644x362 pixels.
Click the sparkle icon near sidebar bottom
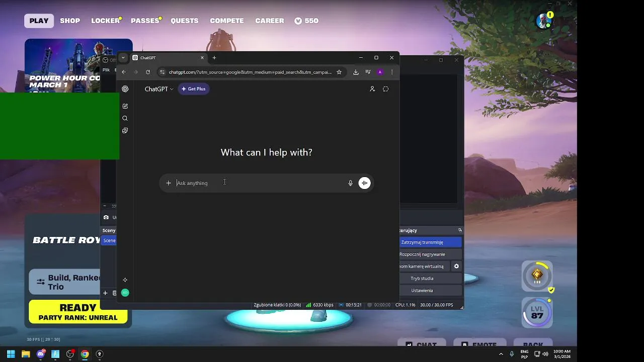pyautogui.click(x=125, y=280)
